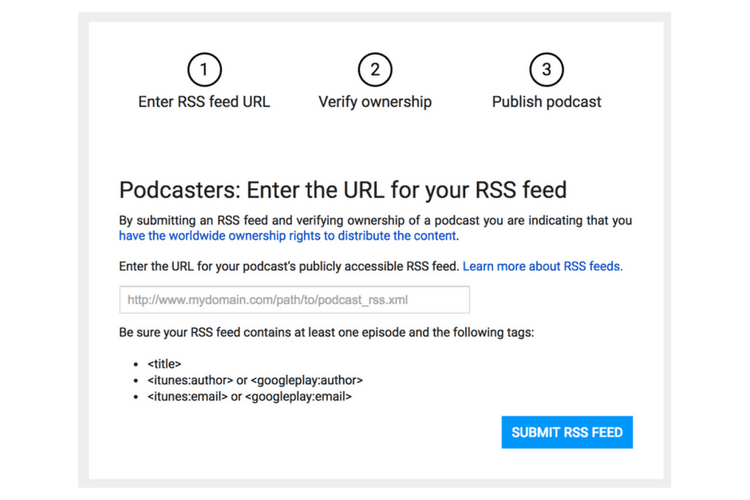Open the worldwide ownership rights link

pos(287,236)
